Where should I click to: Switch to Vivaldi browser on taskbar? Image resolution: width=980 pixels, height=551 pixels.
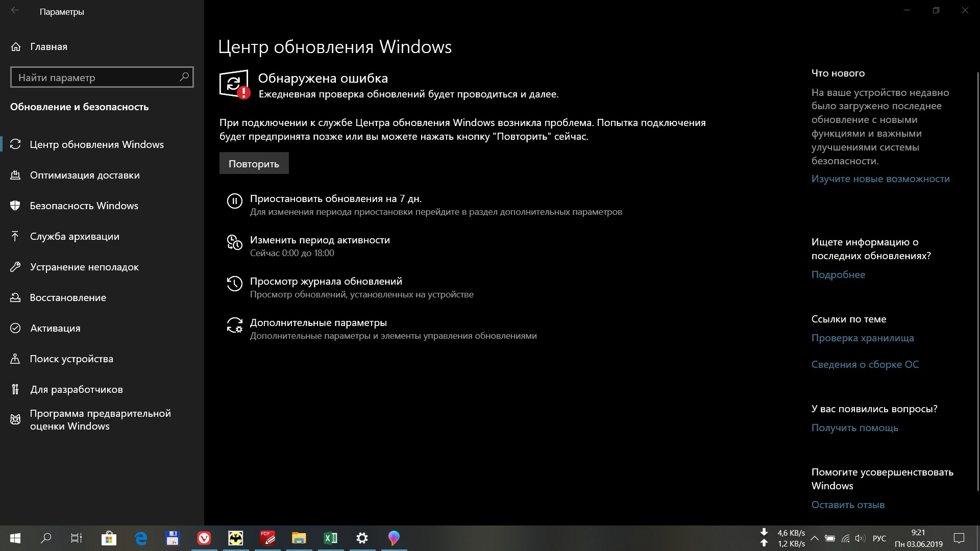click(x=204, y=538)
